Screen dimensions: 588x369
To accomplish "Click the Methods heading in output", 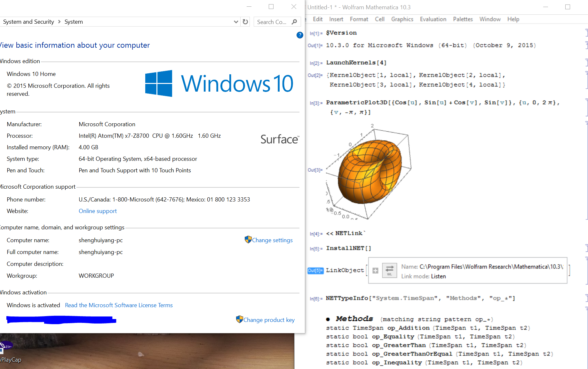I will pyautogui.click(x=354, y=319).
